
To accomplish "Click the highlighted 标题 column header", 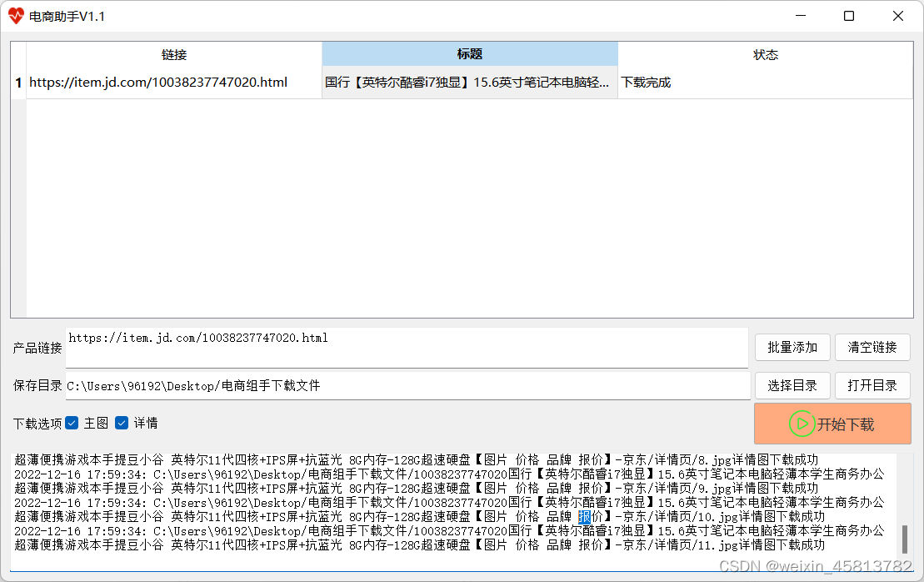I will (x=469, y=54).
